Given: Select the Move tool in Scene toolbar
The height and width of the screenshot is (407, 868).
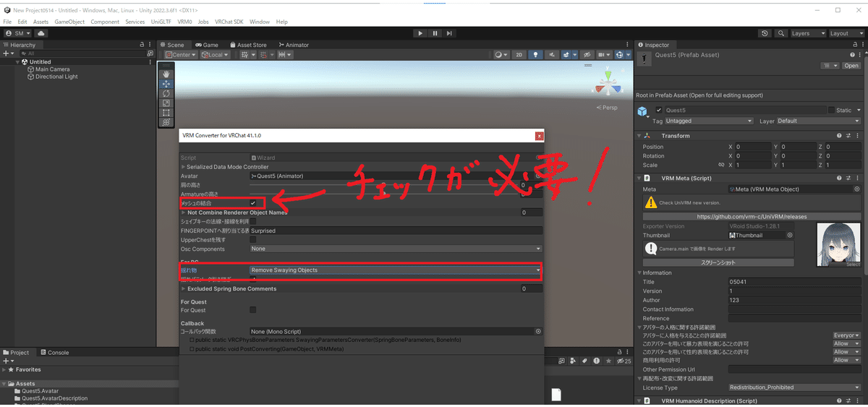Looking at the screenshot, I should coord(166,84).
